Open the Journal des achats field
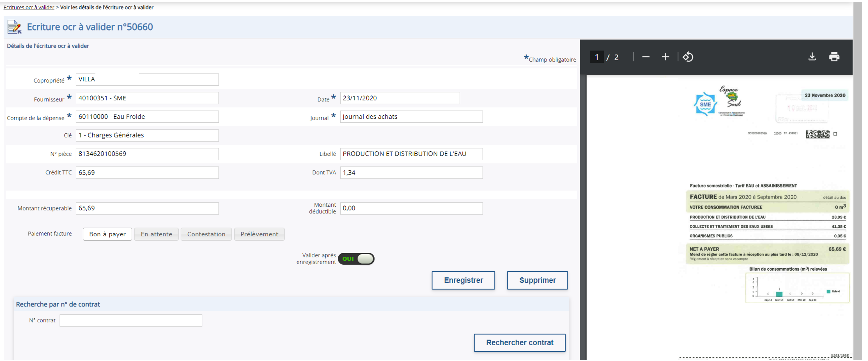This screenshot has width=868, height=361. coord(412,116)
